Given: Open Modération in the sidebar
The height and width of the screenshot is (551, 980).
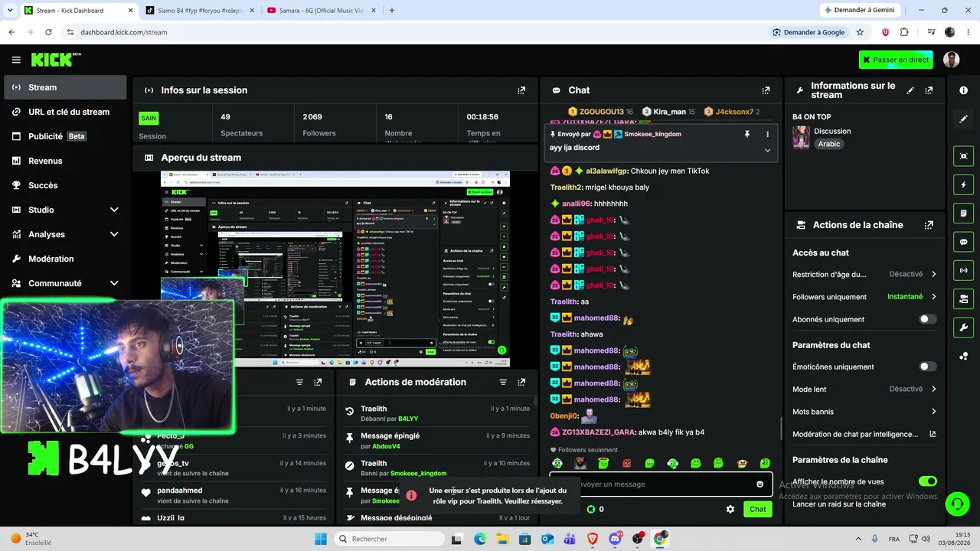Looking at the screenshot, I should tap(65, 259).
